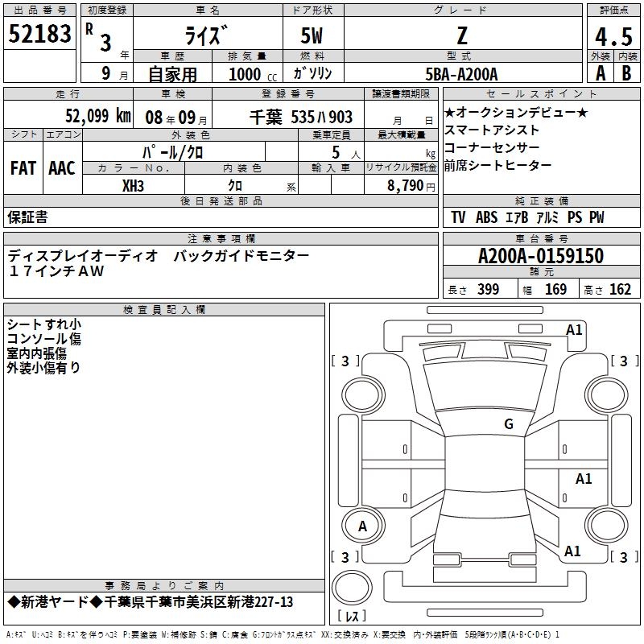The image size is (644, 644).
Task: Select inspector note シートすれ小
Action: pos(44,324)
